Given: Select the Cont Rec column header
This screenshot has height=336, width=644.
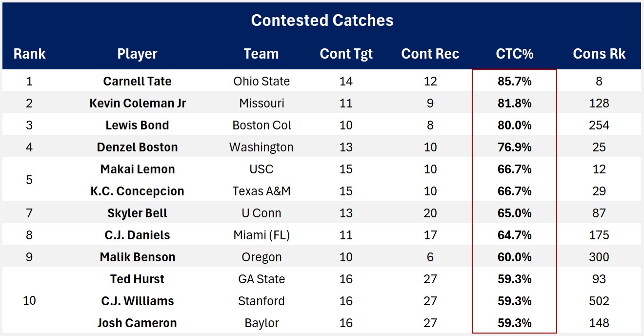Looking at the screenshot, I should 430,54.
